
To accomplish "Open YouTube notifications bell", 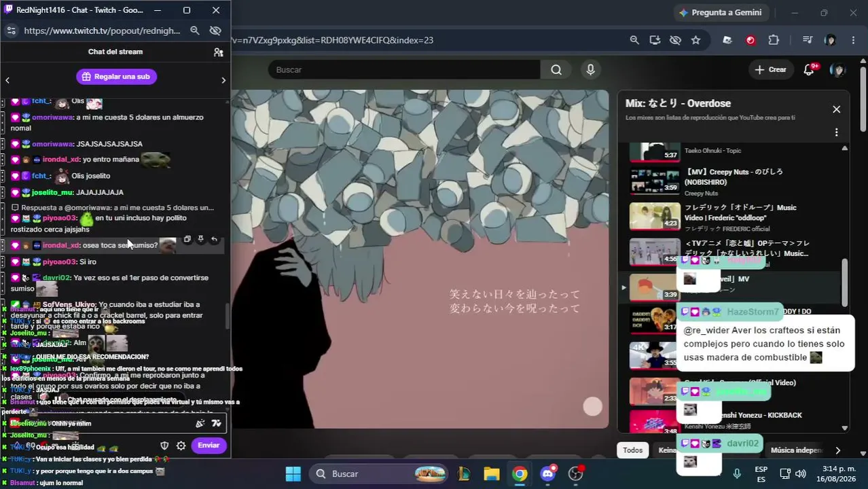I will pos(809,69).
